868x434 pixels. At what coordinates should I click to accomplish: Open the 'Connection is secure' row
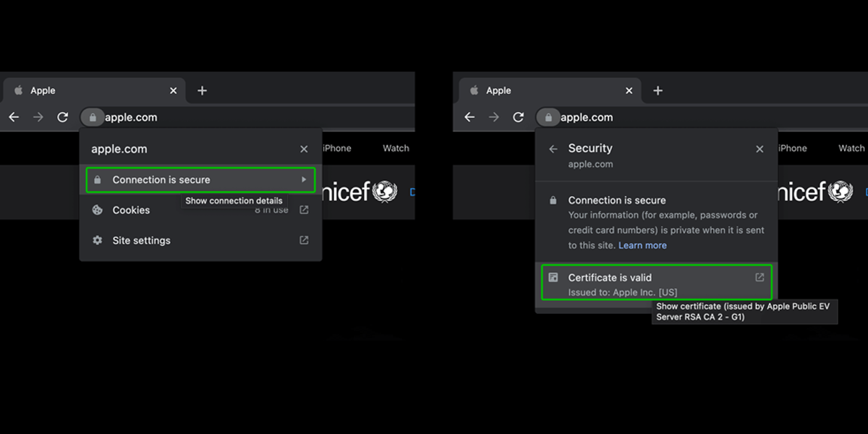tap(200, 179)
